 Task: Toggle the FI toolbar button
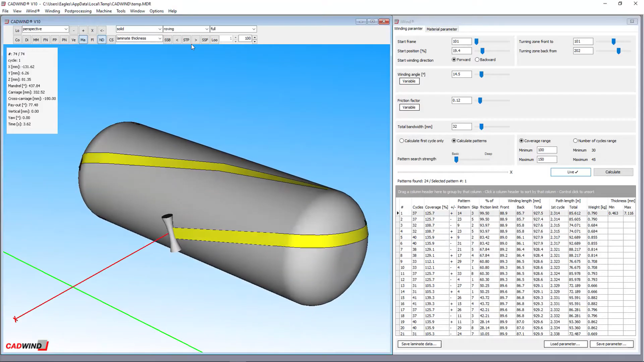coord(92,40)
